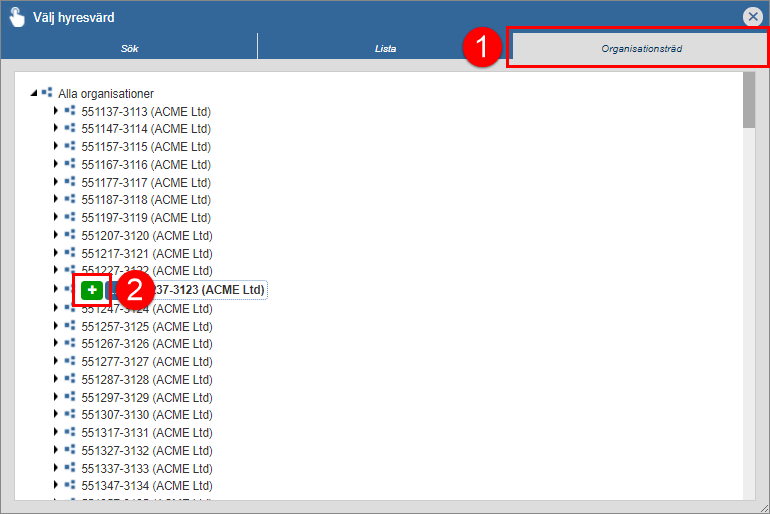Collapse the Alla organisationer root node
Image resolution: width=770 pixels, height=514 pixels.
34,93
